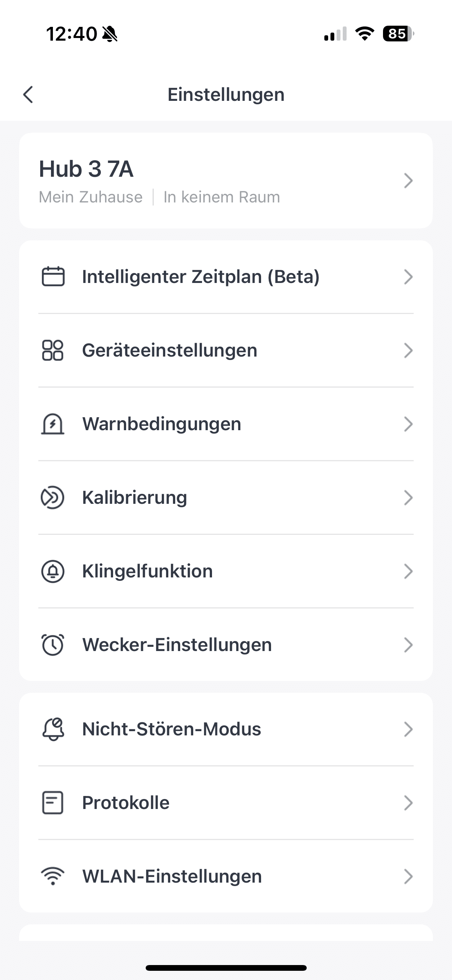The image size is (452, 980).
Task: Tap the back arrow icon
Action: (x=28, y=94)
